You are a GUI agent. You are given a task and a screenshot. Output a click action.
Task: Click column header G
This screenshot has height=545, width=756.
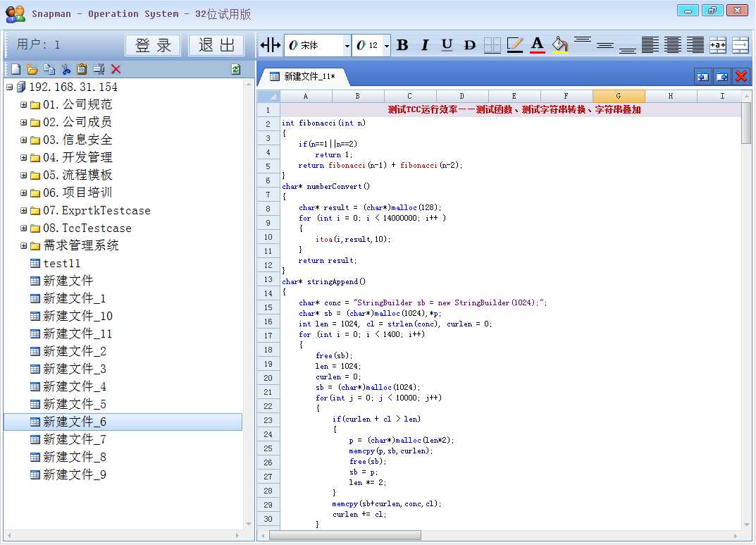[x=619, y=96]
